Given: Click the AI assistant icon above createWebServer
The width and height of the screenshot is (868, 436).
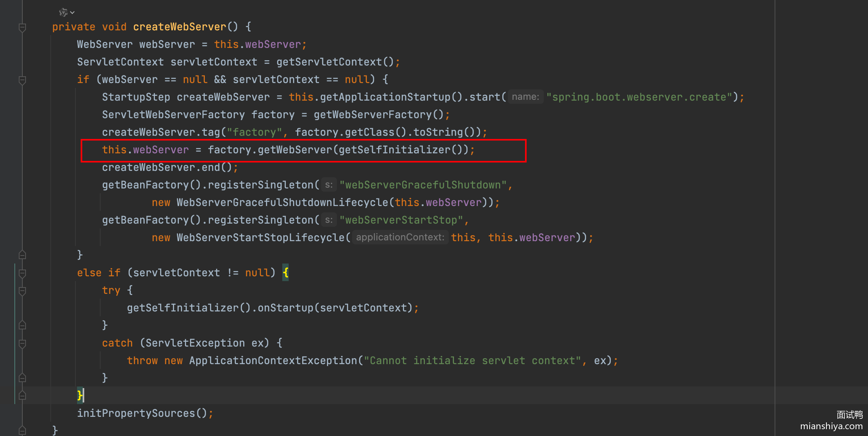Looking at the screenshot, I should coord(63,13).
